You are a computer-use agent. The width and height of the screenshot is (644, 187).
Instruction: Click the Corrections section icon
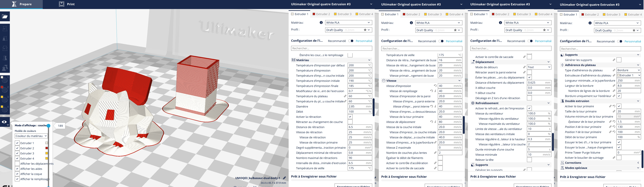pos(562,163)
